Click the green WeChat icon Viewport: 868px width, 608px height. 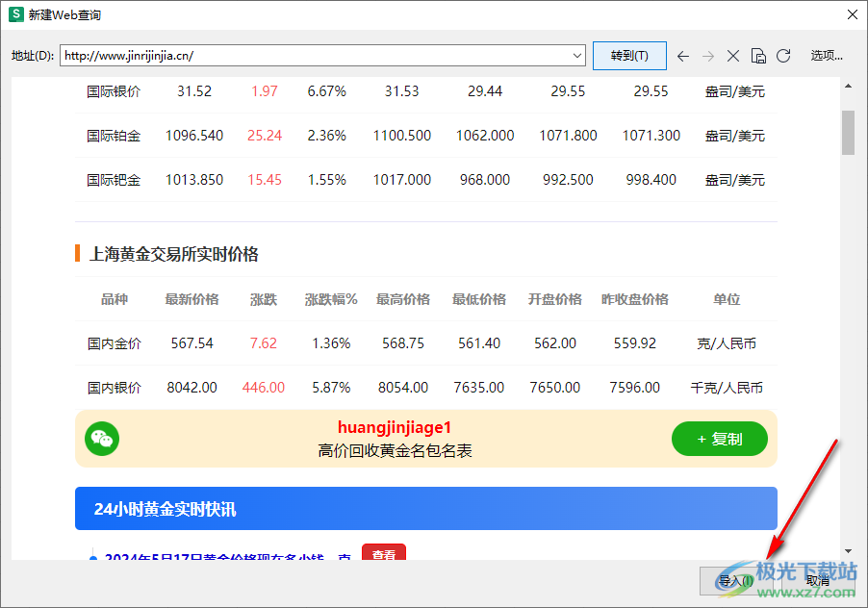pyautogui.click(x=102, y=439)
